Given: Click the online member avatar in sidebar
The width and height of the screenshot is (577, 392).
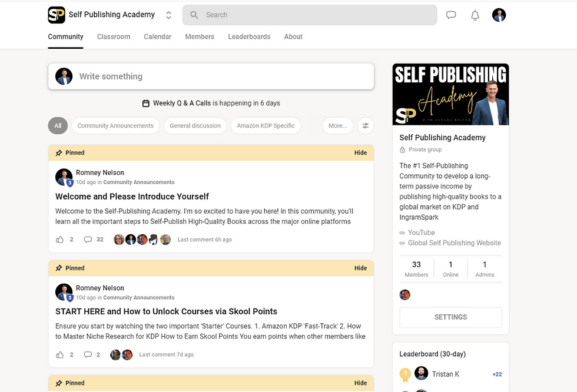Looking at the screenshot, I should click(x=405, y=295).
